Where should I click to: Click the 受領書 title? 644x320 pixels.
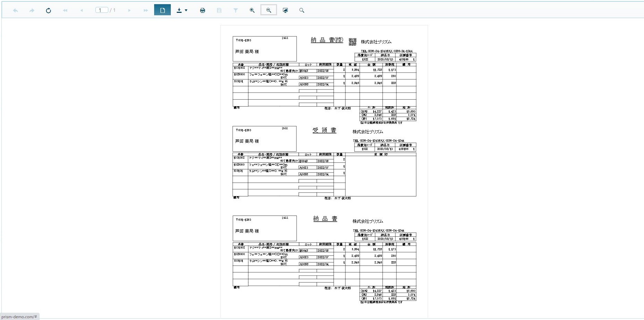[324, 130]
